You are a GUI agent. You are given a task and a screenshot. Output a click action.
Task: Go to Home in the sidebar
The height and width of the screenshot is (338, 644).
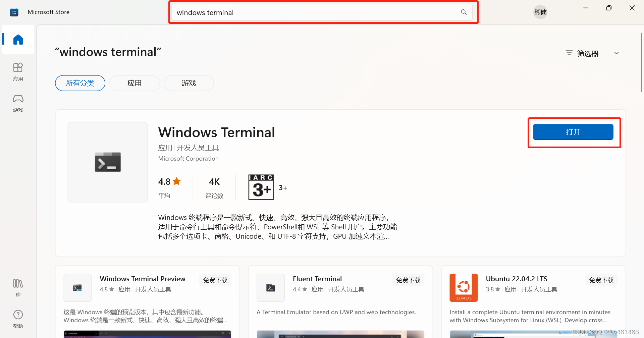click(18, 40)
